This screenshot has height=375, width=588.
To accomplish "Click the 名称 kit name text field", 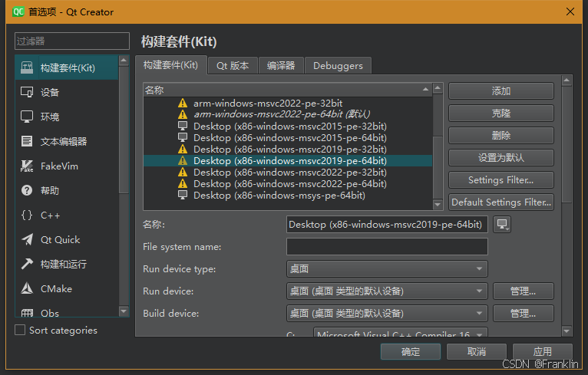I will pyautogui.click(x=387, y=225).
